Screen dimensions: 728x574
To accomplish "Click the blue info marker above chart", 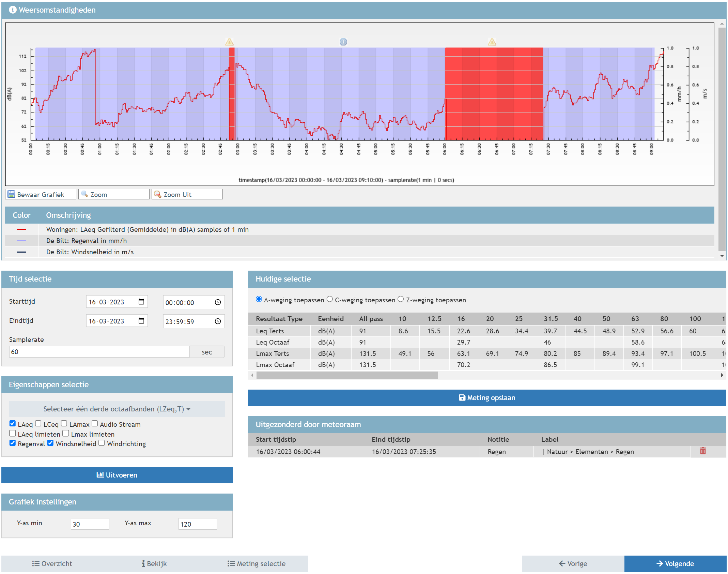I will [x=343, y=42].
